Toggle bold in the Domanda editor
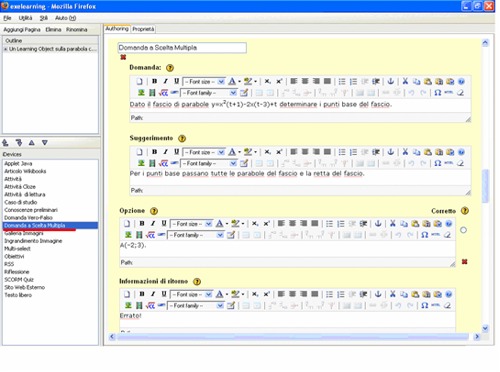The height and width of the screenshot is (372, 500). [x=154, y=81]
